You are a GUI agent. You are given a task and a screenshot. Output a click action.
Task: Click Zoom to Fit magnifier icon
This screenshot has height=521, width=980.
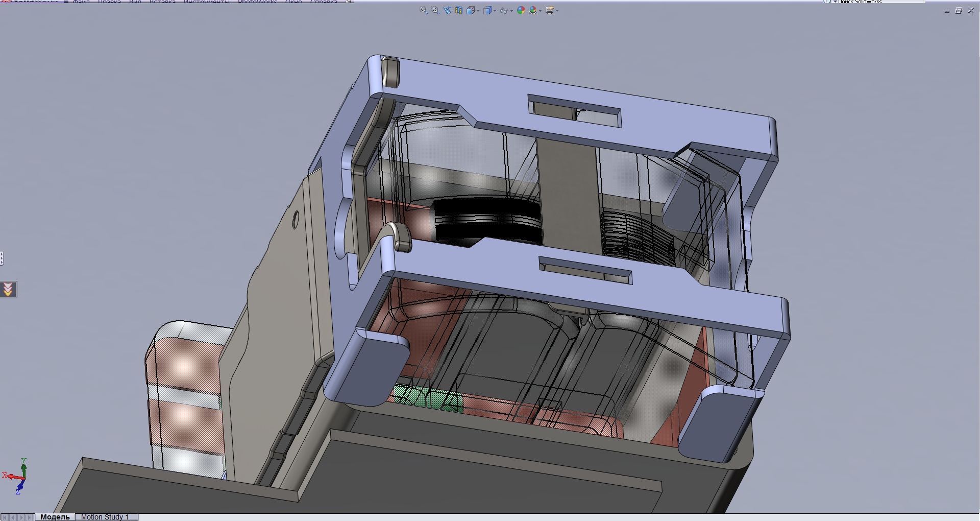(x=423, y=10)
